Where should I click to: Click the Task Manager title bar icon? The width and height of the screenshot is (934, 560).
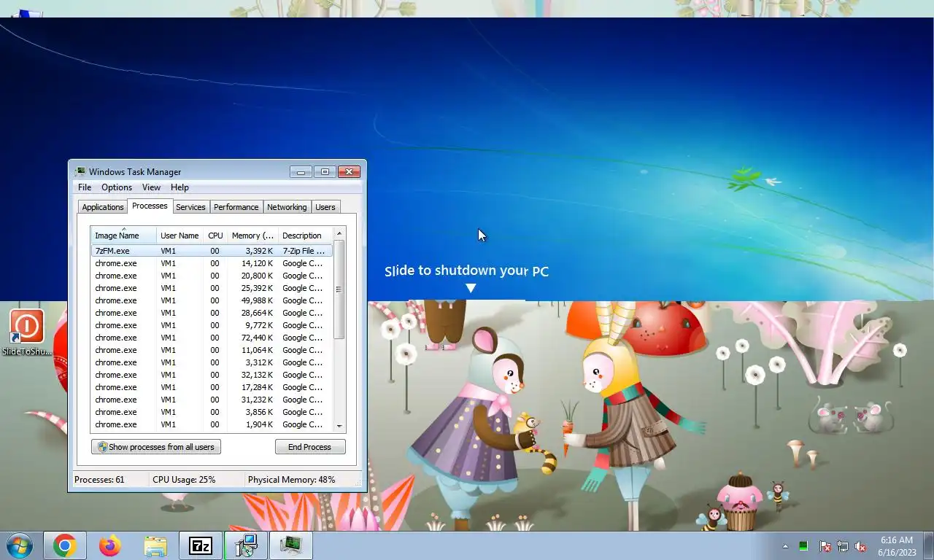80,171
